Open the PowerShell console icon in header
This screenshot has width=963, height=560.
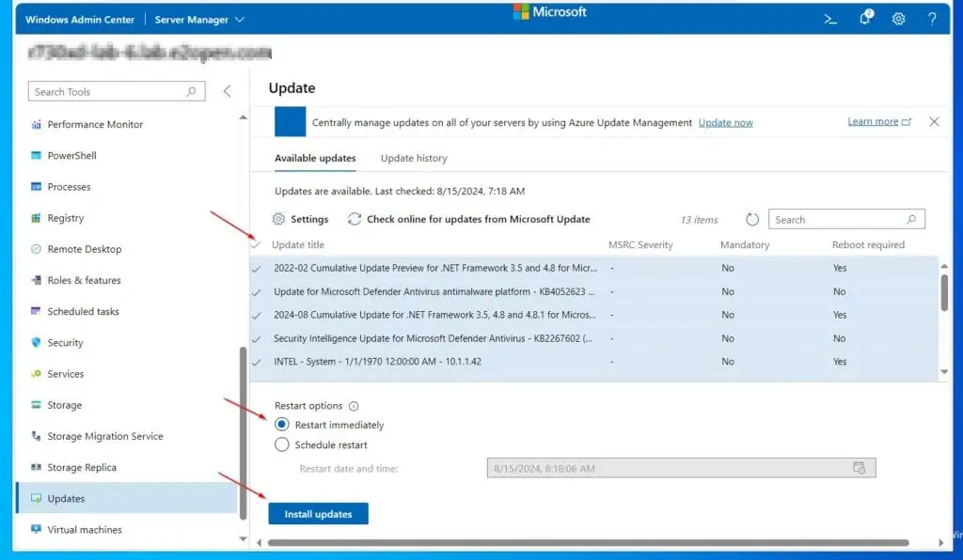(830, 19)
